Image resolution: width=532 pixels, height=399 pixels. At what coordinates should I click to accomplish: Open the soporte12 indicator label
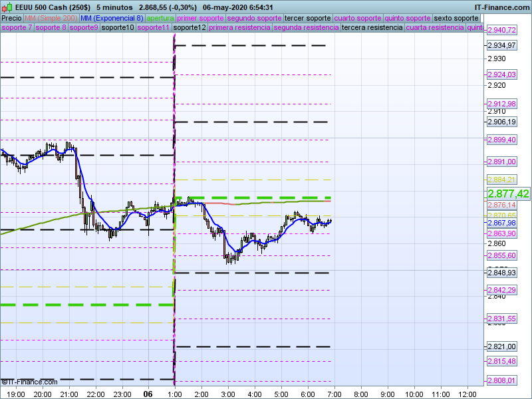189,28
